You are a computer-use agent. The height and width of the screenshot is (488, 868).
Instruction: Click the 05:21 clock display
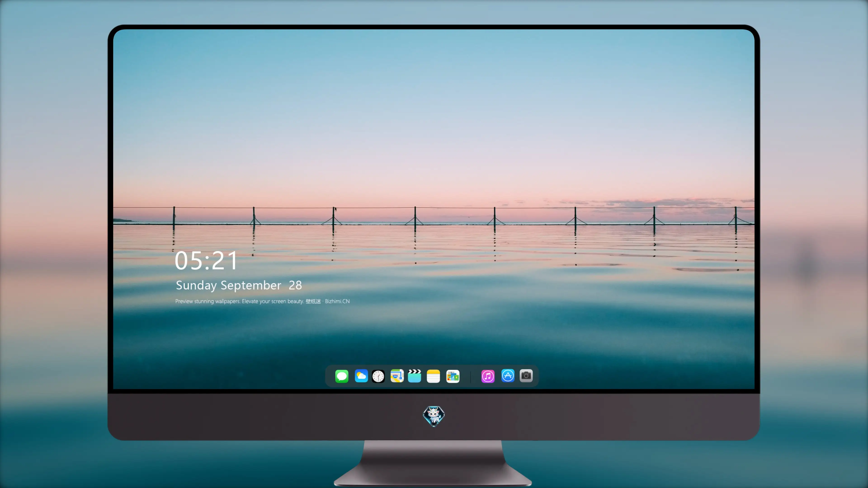tap(206, 261)
